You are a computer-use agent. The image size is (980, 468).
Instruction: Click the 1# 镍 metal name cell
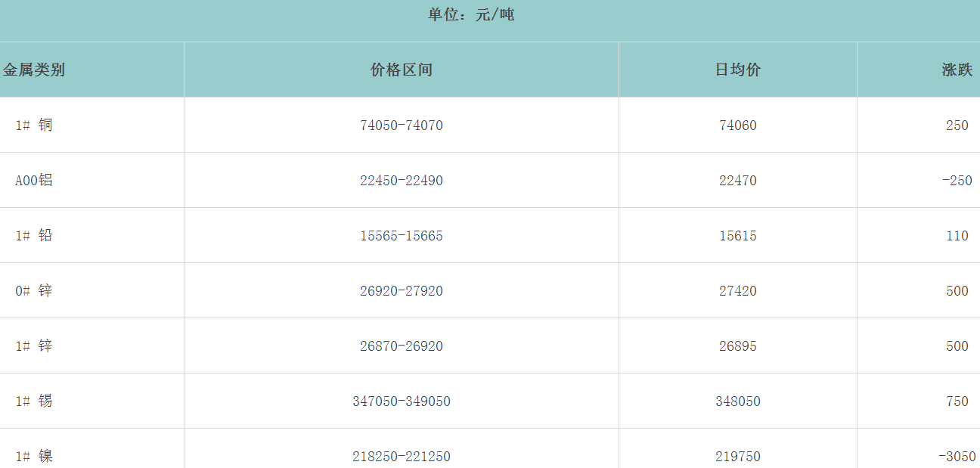point(34,457)
